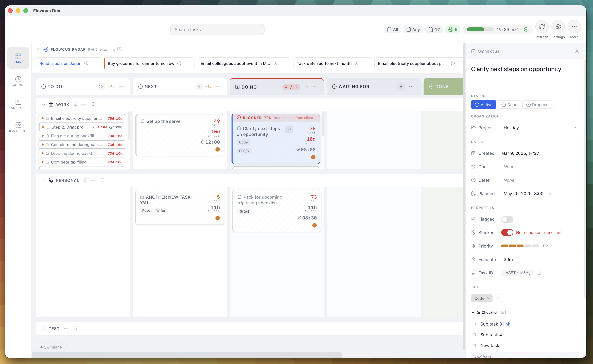593x364 pixels.
Task: Collapse the Flowcus Radar section
Action: click(38, 49)
